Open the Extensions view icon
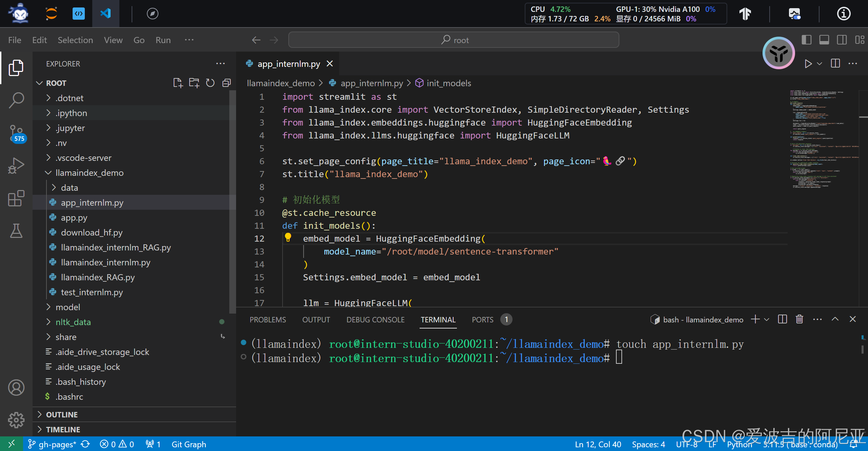Image resolution: width=868 pixels, height=451 pixels. (x=16, y=198)
